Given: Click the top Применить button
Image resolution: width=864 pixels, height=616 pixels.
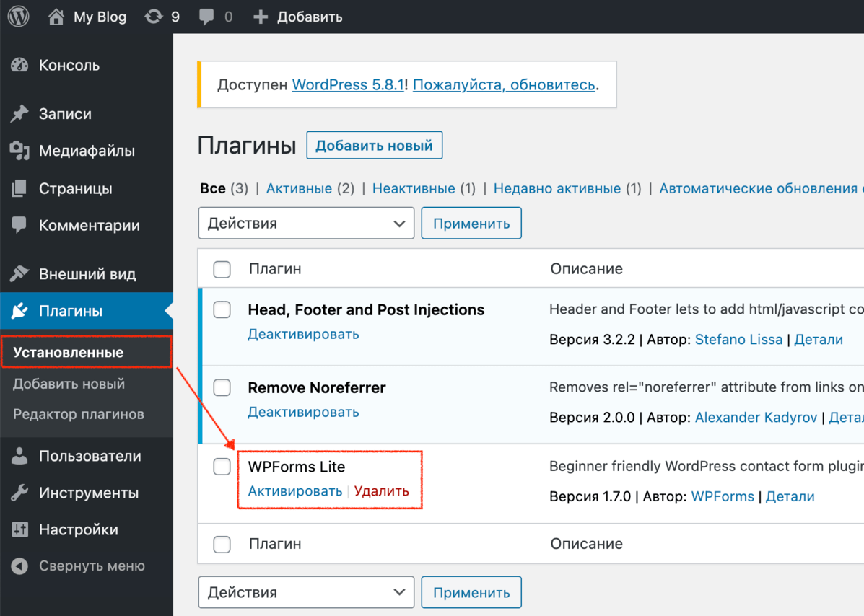Looking at the screenshot, I should pos(471,224).
